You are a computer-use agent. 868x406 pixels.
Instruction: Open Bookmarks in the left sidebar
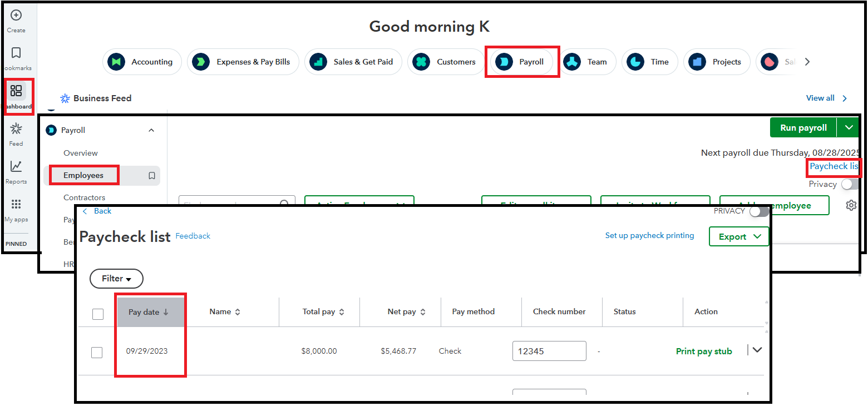click(16, 53)
